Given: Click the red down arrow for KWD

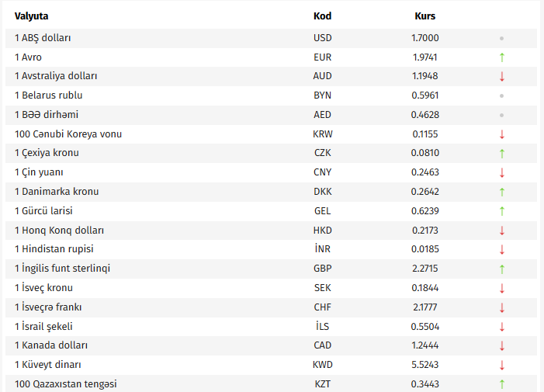Looking at the screenshot, I should pyautogui.click(x=502, y=365).
